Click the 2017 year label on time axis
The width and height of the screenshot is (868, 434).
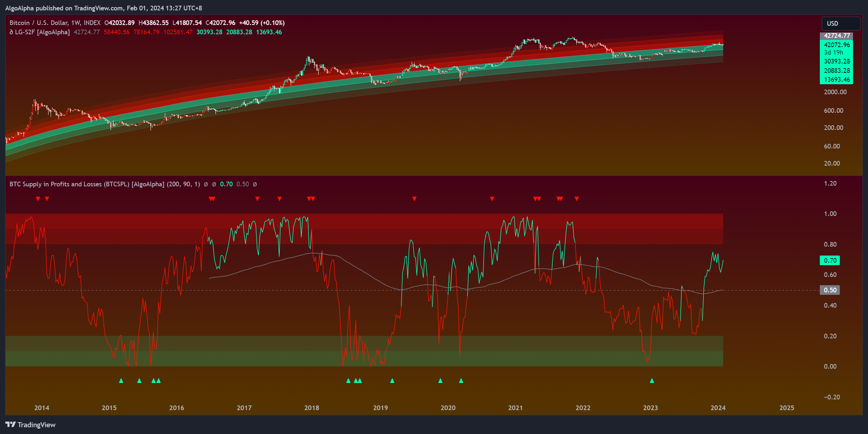tap(244, 408)
